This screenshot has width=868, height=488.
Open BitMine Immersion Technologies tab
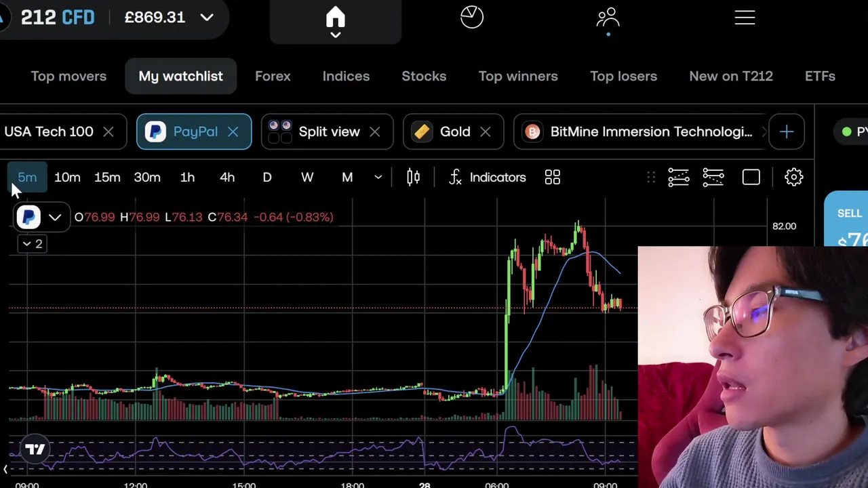[641, 131]
